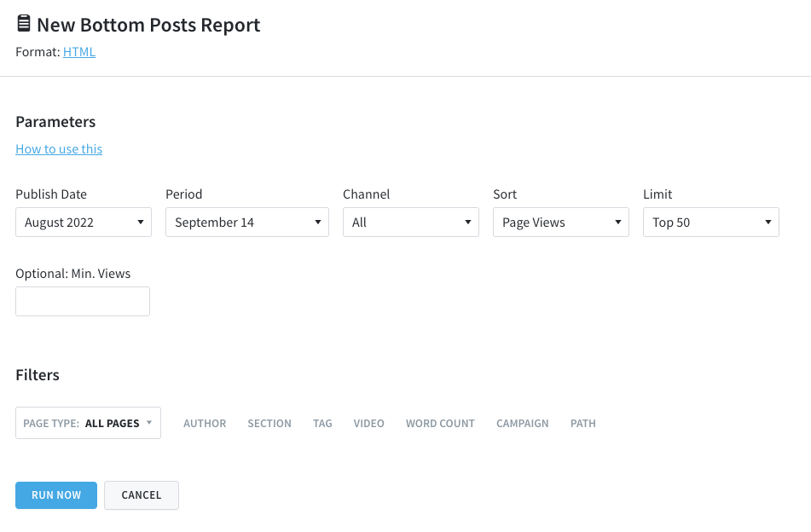Click the report document icon beside title

click(x=23, y=24)
